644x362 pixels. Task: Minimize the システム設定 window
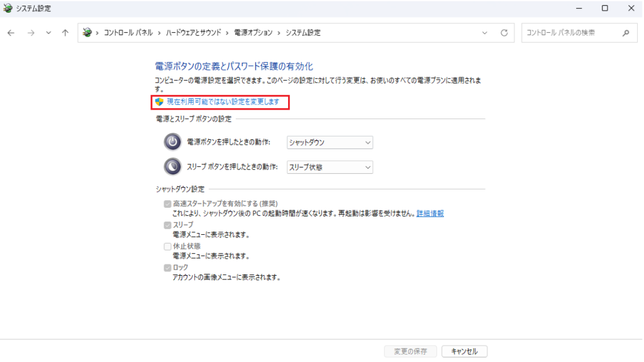coord(579,8)
